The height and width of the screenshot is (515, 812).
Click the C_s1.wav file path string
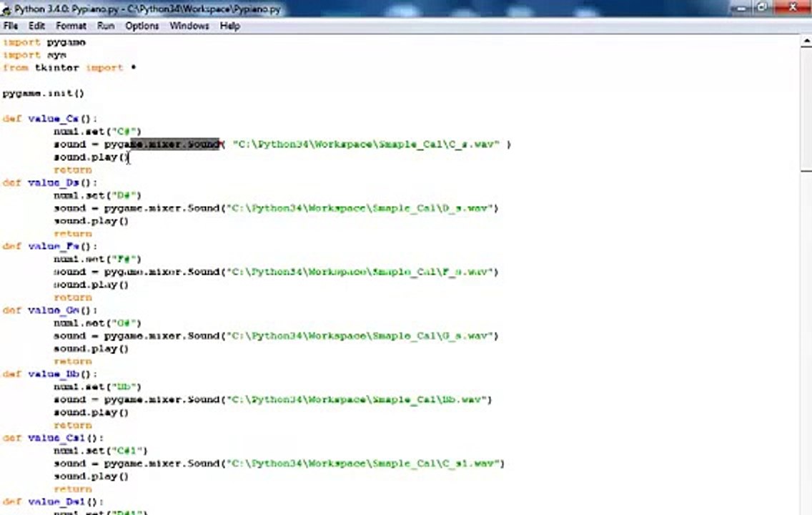point(362,463)
